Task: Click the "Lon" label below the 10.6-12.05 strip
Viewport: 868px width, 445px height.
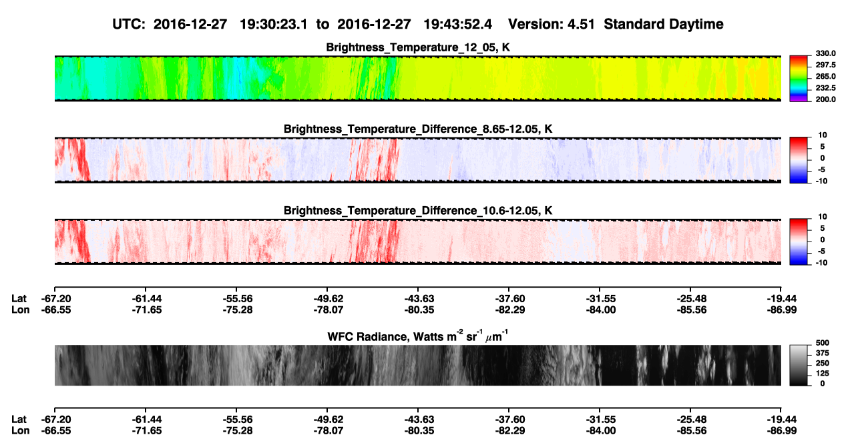Action: 20,310
